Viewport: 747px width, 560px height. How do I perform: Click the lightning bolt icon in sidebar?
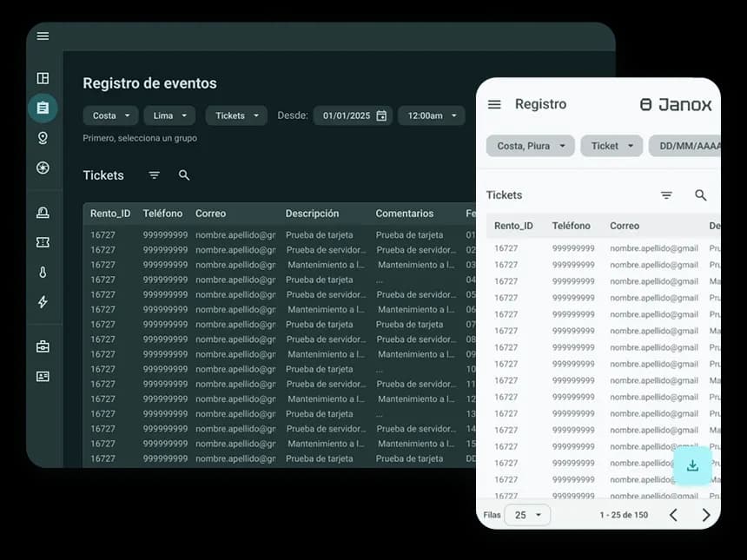point(43,302)
